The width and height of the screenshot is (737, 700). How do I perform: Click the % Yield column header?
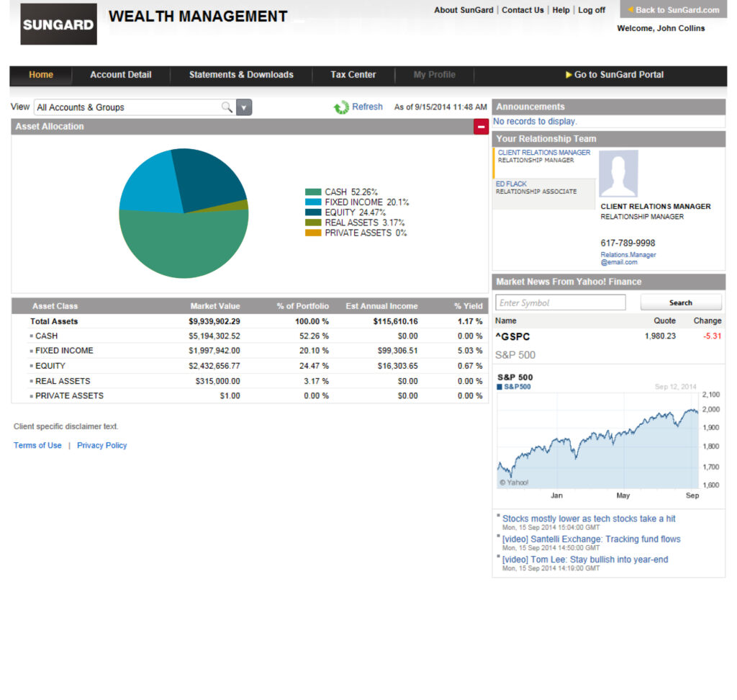pos(468,306)
